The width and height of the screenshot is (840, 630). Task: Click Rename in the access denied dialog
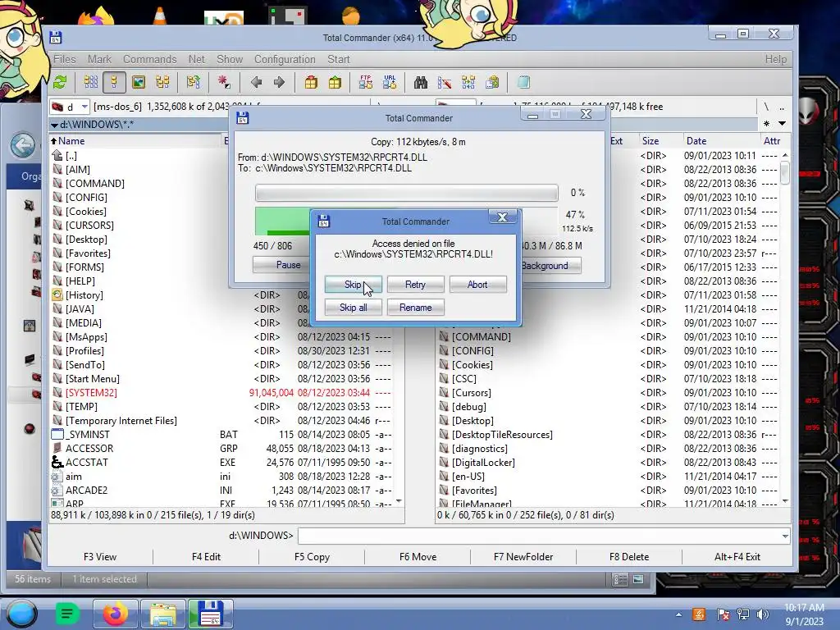415,308
